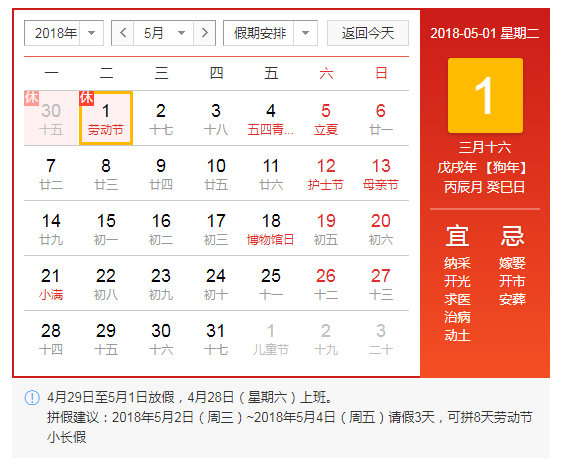Click the 返回今天 button
This screenshot has width=561, height=464.
pos(368,33)
